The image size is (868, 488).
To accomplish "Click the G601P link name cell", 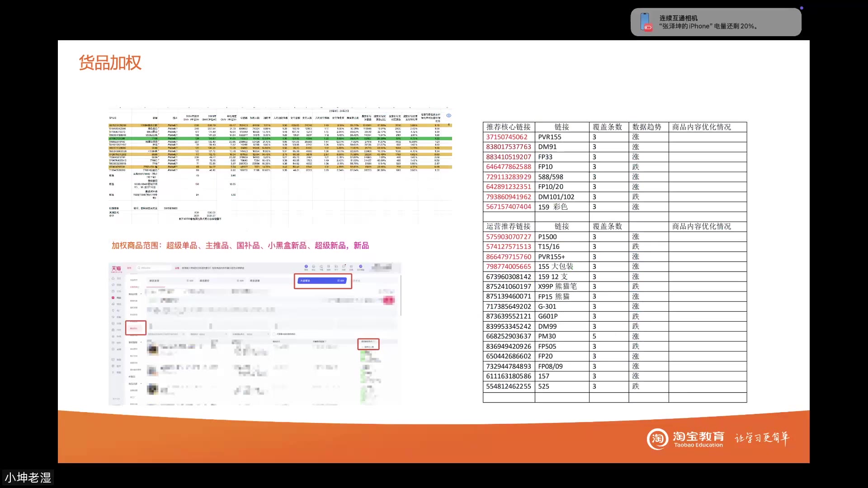I will 562,316.
